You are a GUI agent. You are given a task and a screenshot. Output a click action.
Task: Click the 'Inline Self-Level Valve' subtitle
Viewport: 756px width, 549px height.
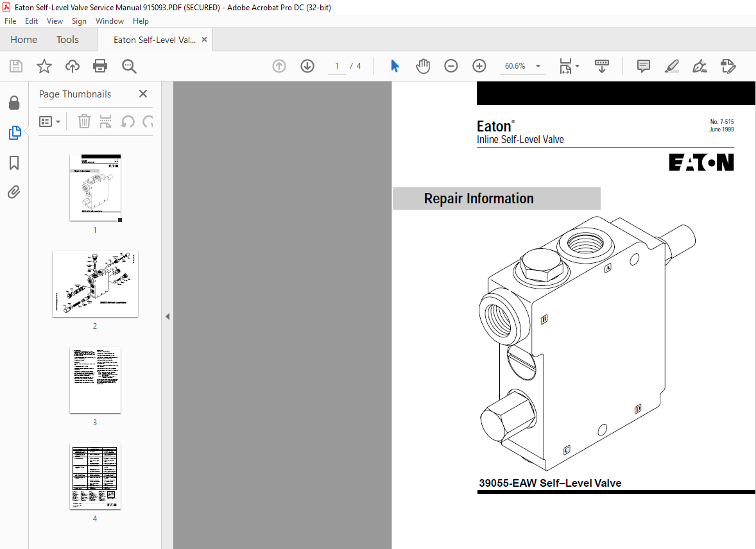point(520,139)
